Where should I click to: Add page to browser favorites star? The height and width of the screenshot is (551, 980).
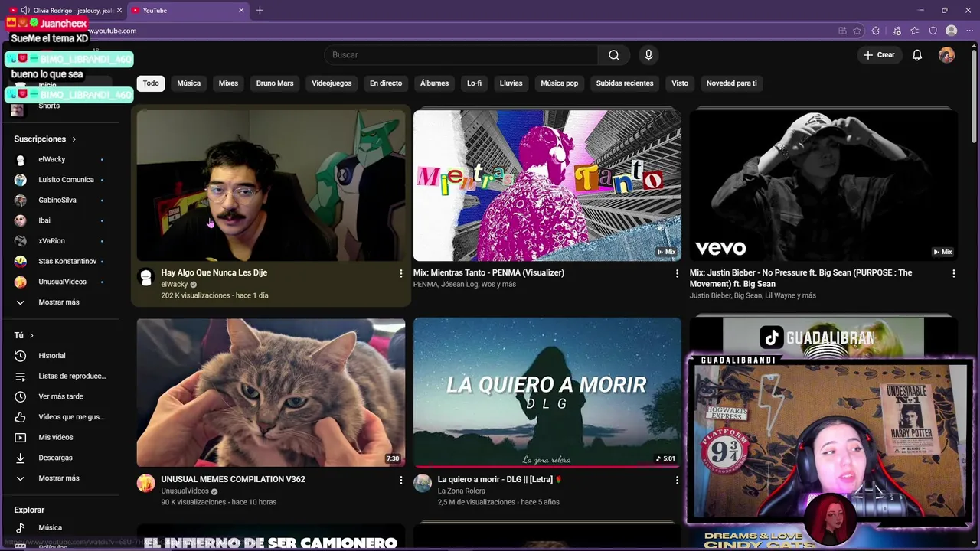[857, 31]
